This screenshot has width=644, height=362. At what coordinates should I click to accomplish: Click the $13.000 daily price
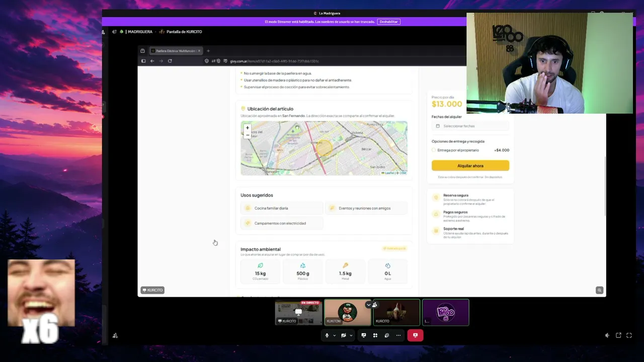(447, 104)
